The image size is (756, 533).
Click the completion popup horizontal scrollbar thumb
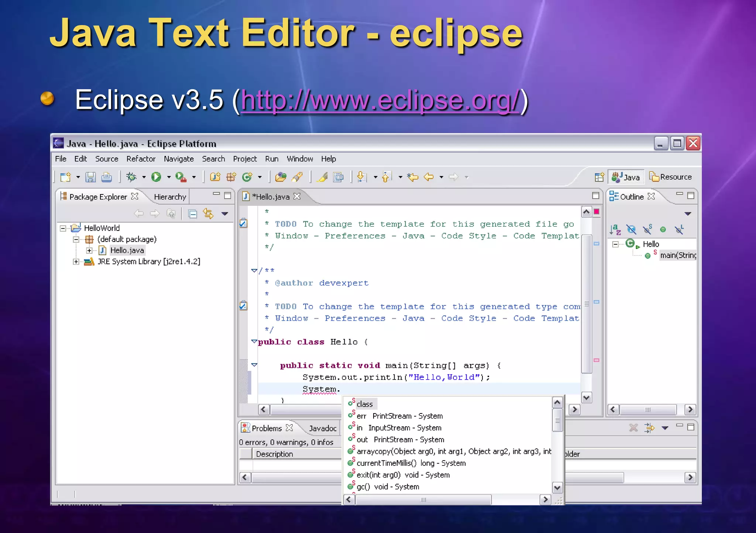(x=423, y=500)
